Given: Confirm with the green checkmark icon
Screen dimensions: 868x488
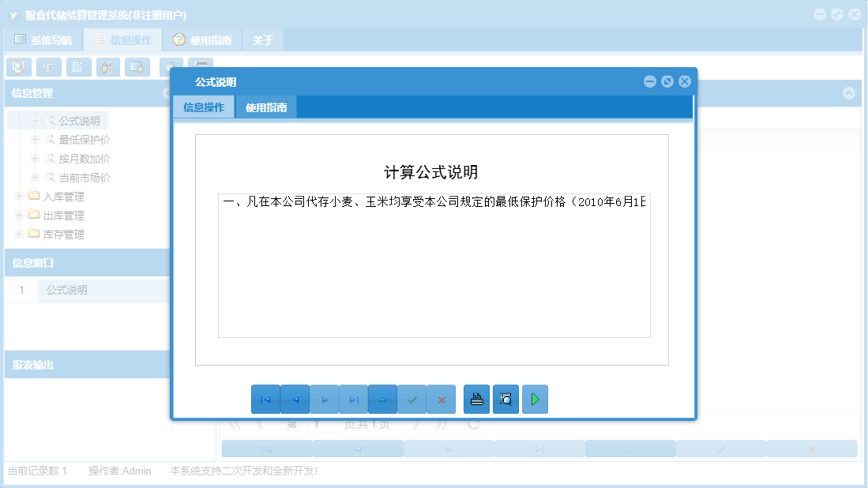Looking at the screenshot, I should coord(412,399).
